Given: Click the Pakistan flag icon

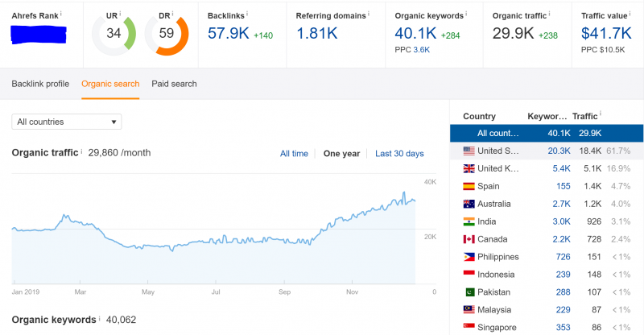Looking at the screenshot, I should tap(469, 292).
